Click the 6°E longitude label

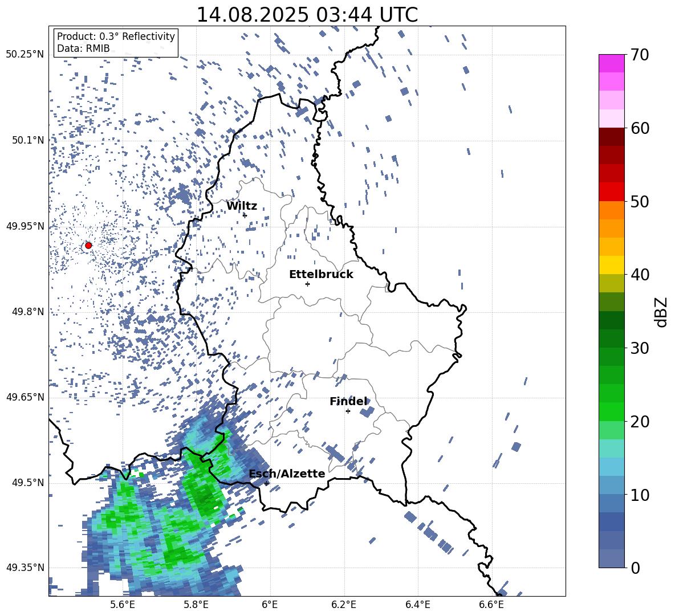270,605
